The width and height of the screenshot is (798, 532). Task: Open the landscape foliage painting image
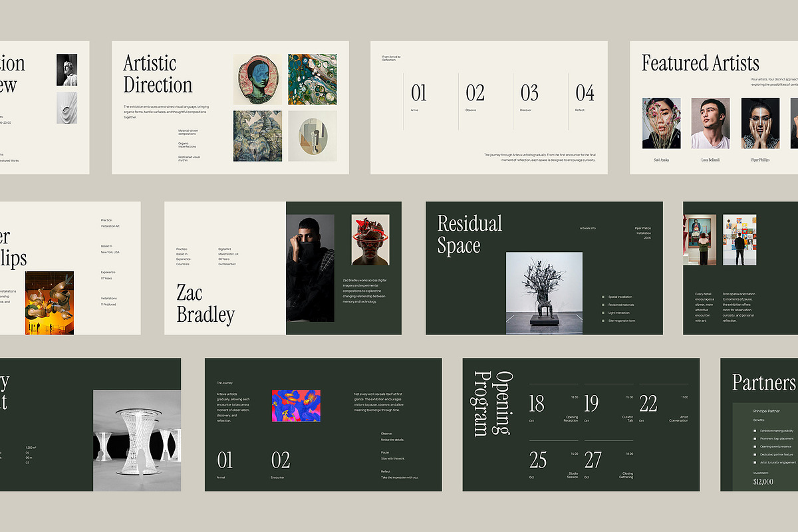pos(258,136)
